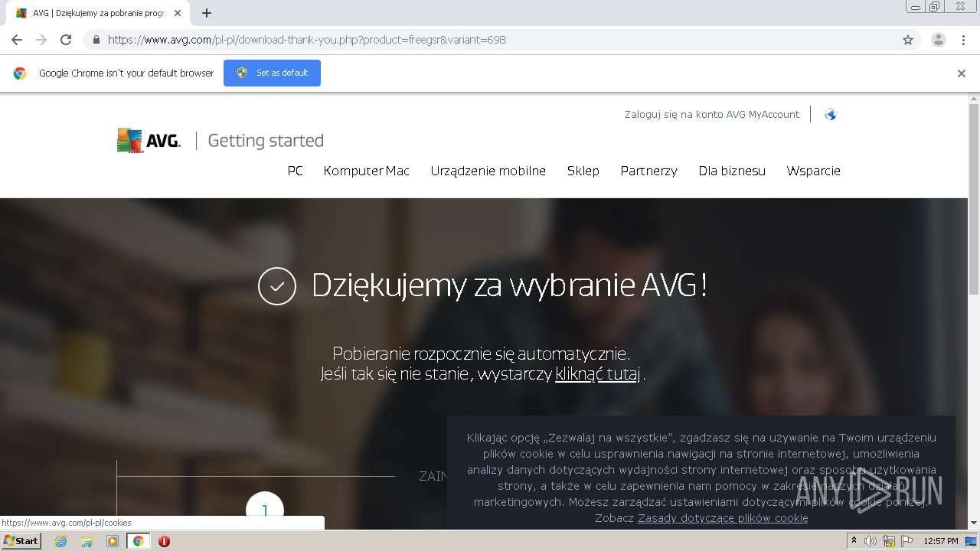
Task: Click the Set as default button
Action: click(x=272, y=73)
